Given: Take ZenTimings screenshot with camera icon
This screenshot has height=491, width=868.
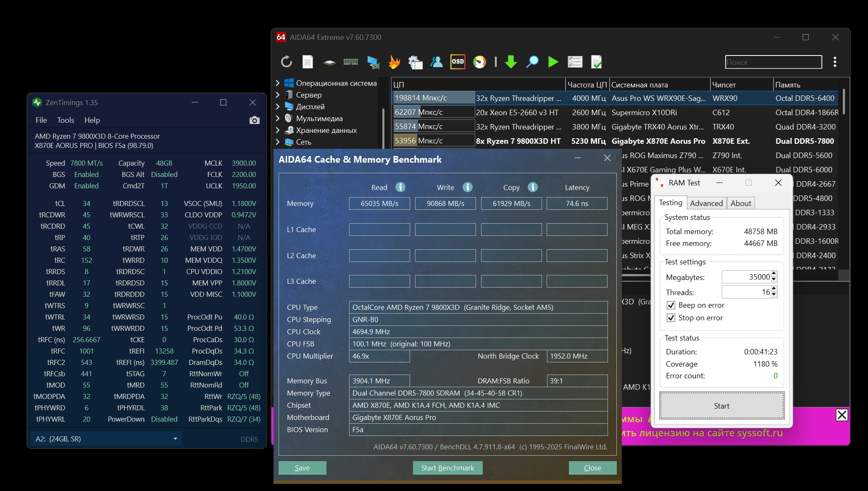Looking at the screenshot, I should pos(254,120).
